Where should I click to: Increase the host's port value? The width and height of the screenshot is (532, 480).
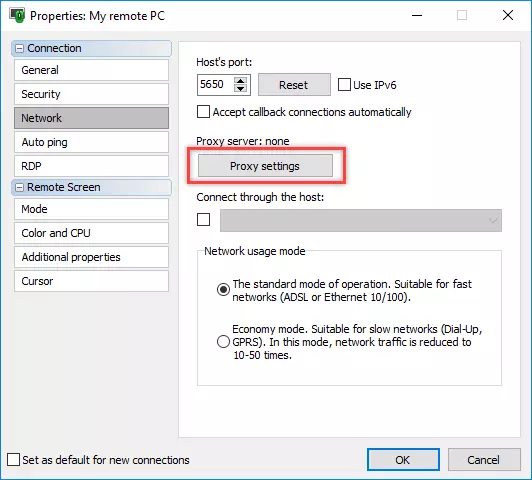(241, 81)
